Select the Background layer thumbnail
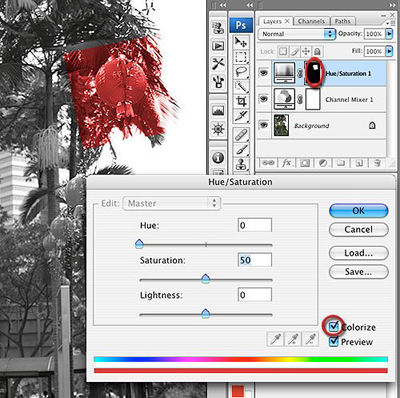Screen dimensions: 400x398 (x=281, y=125)
